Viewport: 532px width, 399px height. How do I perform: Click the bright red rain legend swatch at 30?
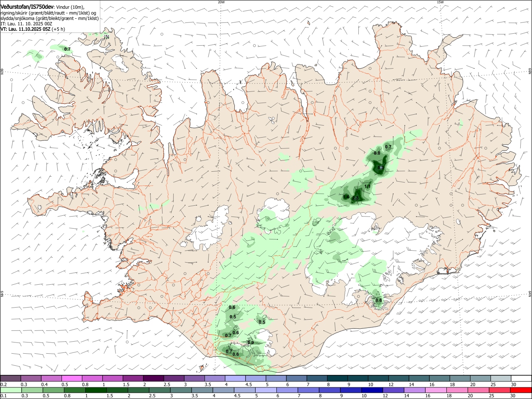tap(520, 390)
